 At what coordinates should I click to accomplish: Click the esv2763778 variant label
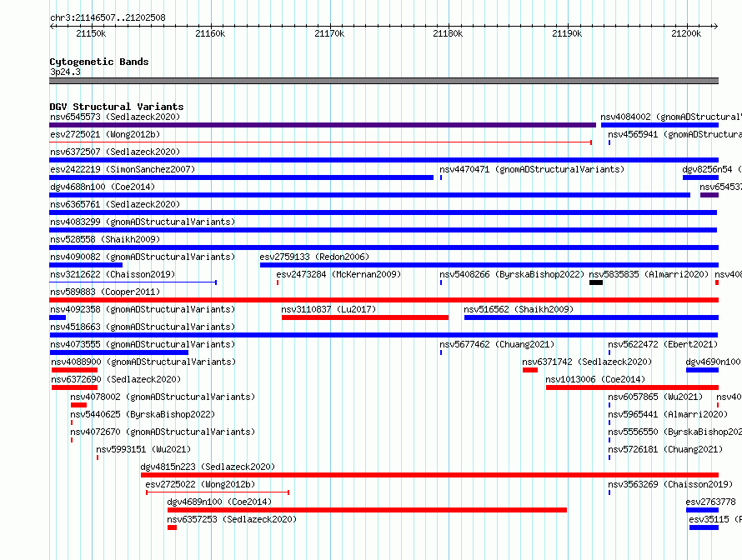[711, 502]
